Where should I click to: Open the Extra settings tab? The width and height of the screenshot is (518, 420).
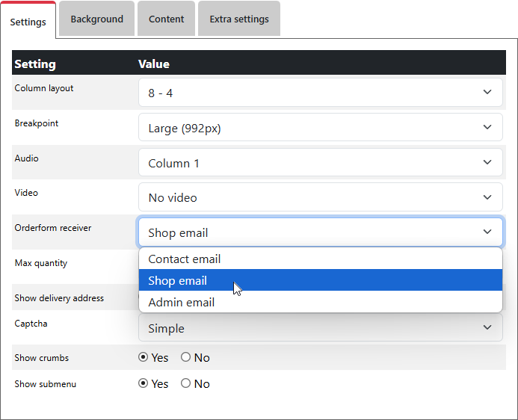click(239, 19)
